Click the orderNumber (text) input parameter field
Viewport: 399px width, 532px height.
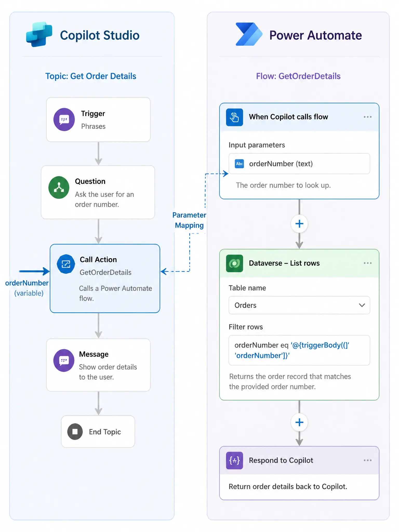299,164
